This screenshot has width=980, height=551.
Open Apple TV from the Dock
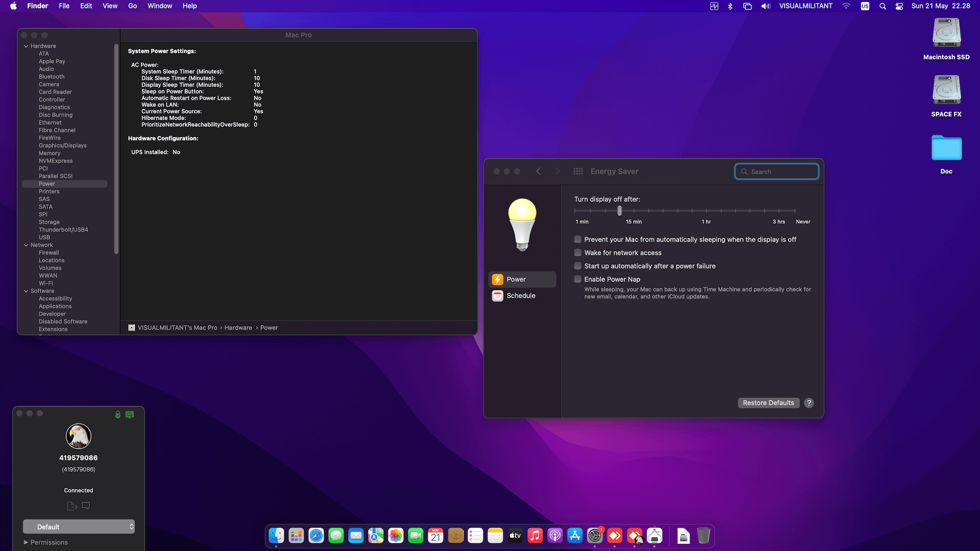[x=515, y=536]
